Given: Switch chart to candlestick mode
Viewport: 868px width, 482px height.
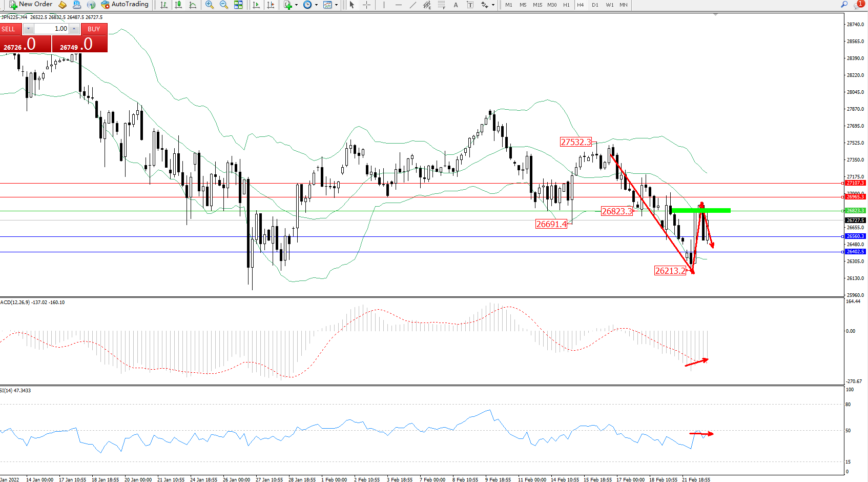Looking at the screenshot, I should (x=178, y=5).
